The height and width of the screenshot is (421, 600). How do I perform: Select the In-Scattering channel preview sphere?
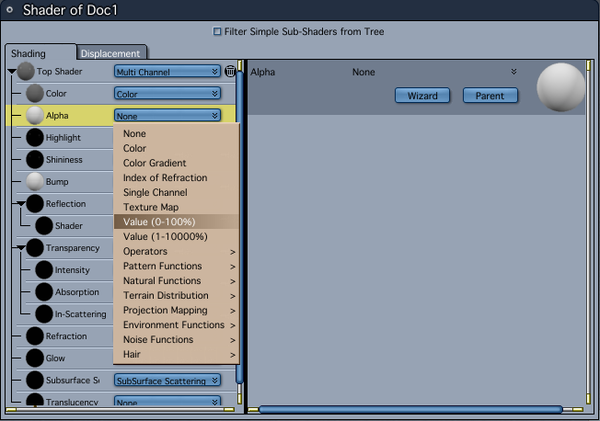pos(44,314)
